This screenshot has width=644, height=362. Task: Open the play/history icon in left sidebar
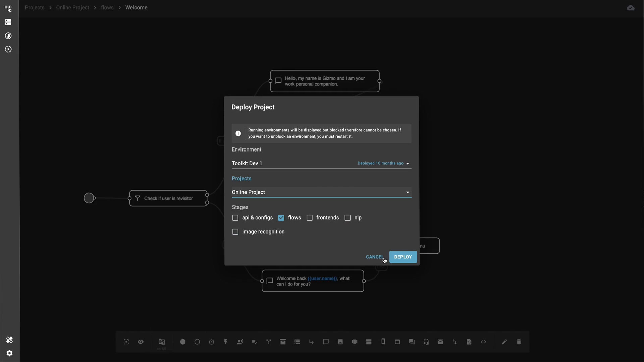(x=8, y=49)
